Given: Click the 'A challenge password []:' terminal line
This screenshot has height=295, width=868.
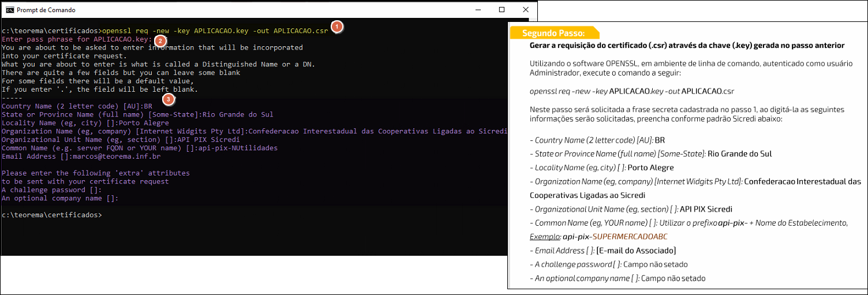Looking at the screenshot, I should click(52, 190).
